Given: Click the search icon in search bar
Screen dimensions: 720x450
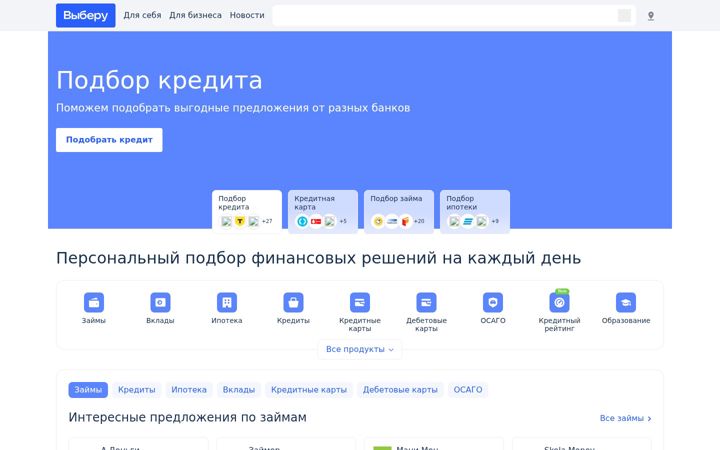Looking at the screenshot, I should (624, 16).
